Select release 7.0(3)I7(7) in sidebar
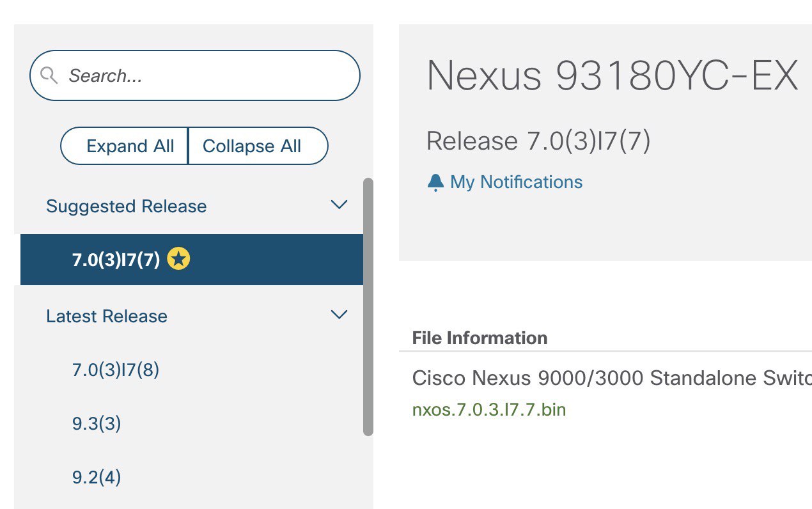The image size is (812, 509). [192, 260]
